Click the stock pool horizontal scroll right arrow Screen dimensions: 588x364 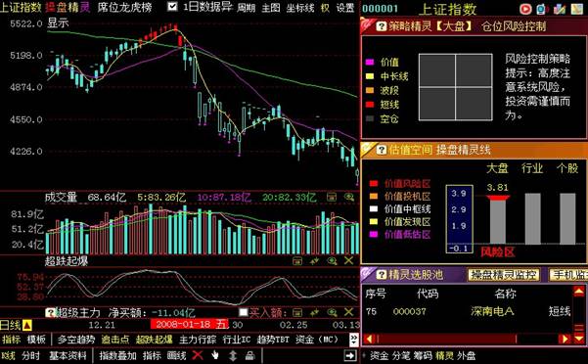(565, 339)
